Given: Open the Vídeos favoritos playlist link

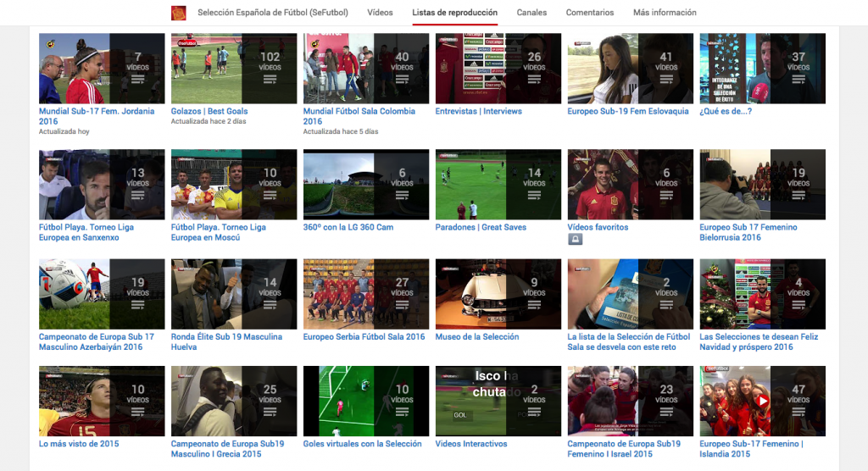Looking at the screenshot, I should pyautogui.click(x=598, y=227).
